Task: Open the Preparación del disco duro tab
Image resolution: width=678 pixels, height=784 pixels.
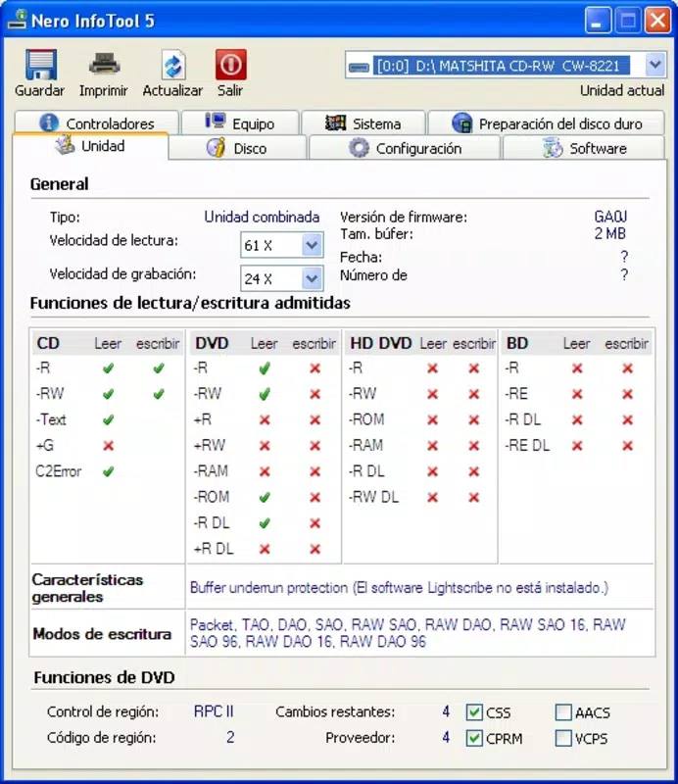Action: coord(547,123)
